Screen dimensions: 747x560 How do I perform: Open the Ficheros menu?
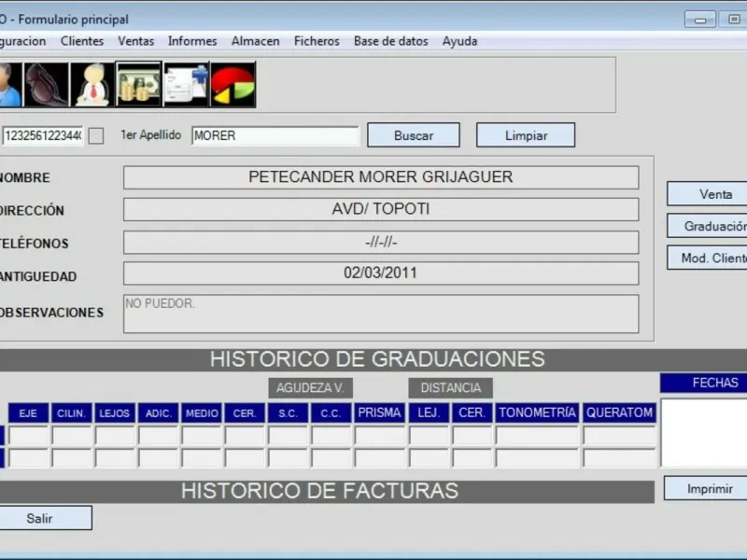(317, 41)
